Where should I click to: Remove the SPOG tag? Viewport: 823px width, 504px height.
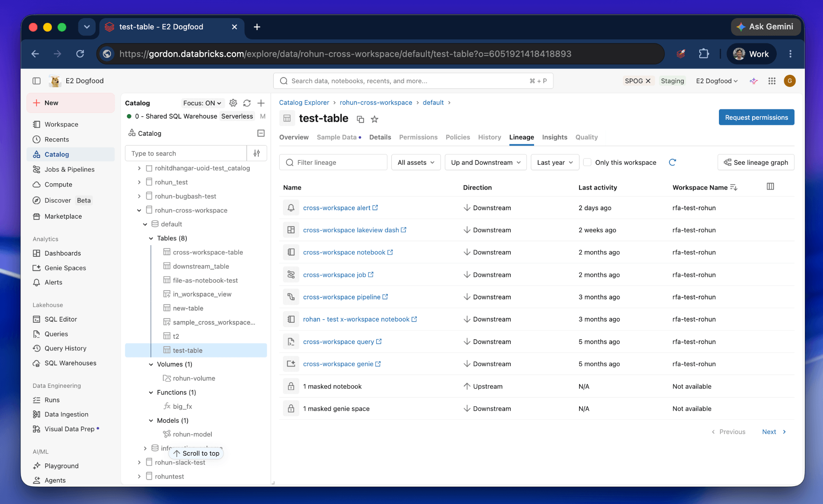coord(648,81)
